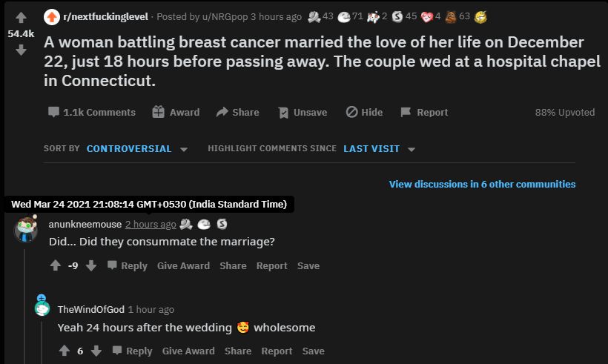The width and height of the screenshot is (608, 364).
Task: Upvote TheWindOfGod's reply
Action: (65, 351)
